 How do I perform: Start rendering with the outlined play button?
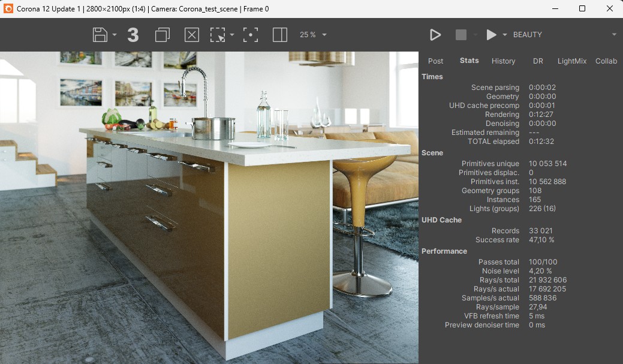coord(435,35)
